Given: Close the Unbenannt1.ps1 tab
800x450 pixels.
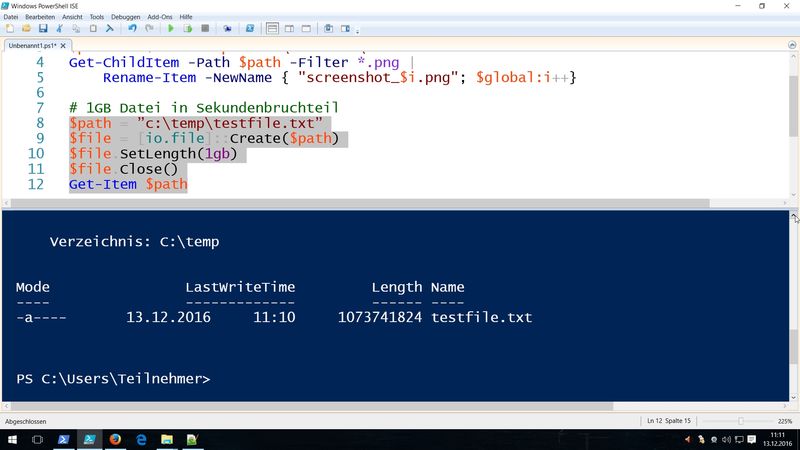Looking at the screenshot, I should click(x=63, y=45).
